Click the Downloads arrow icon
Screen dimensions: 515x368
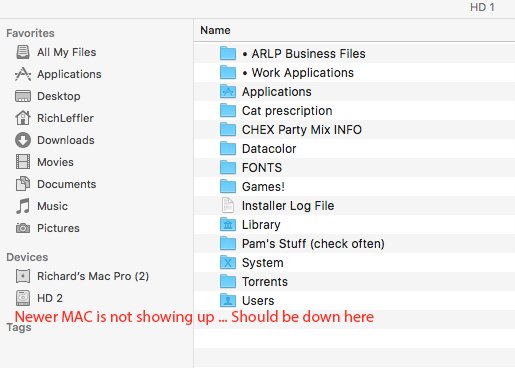[23, 140]
